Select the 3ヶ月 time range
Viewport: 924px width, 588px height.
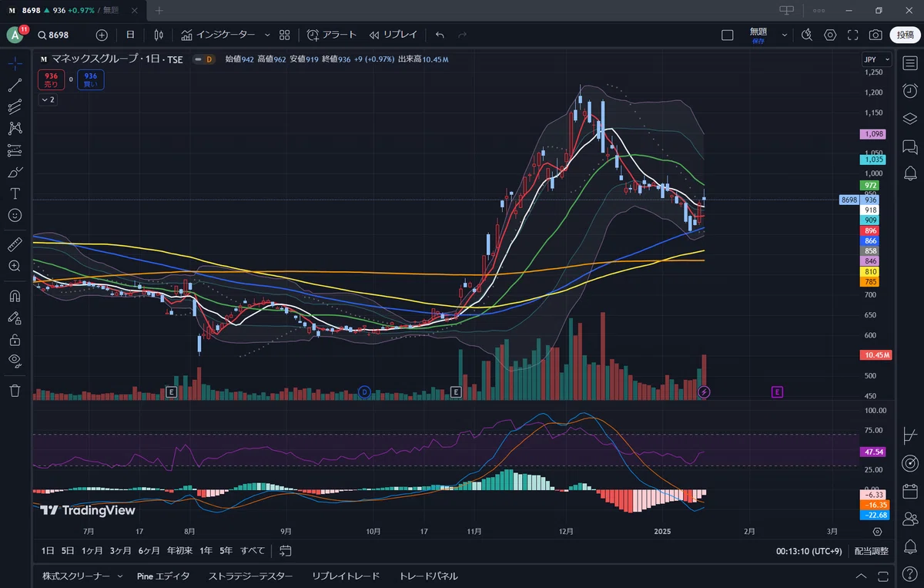click(120, 550)
